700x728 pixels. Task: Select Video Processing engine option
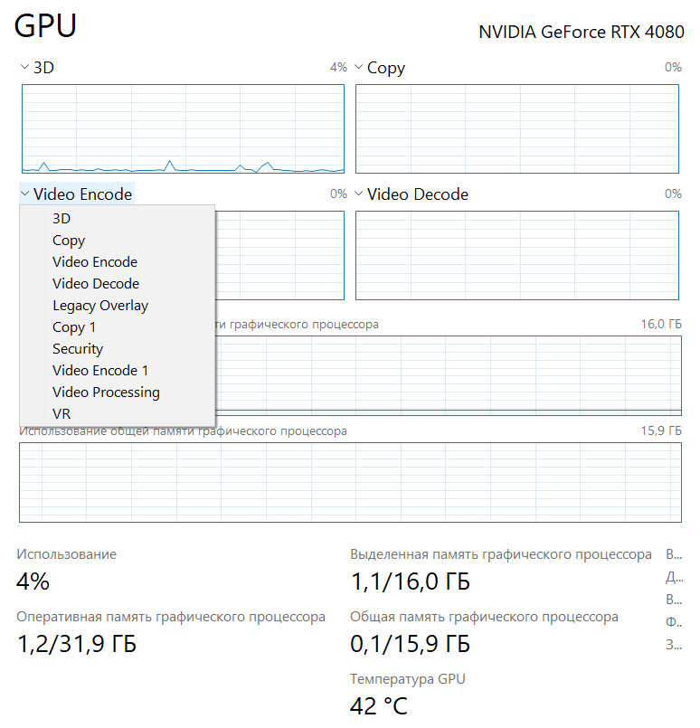(106, 392)
